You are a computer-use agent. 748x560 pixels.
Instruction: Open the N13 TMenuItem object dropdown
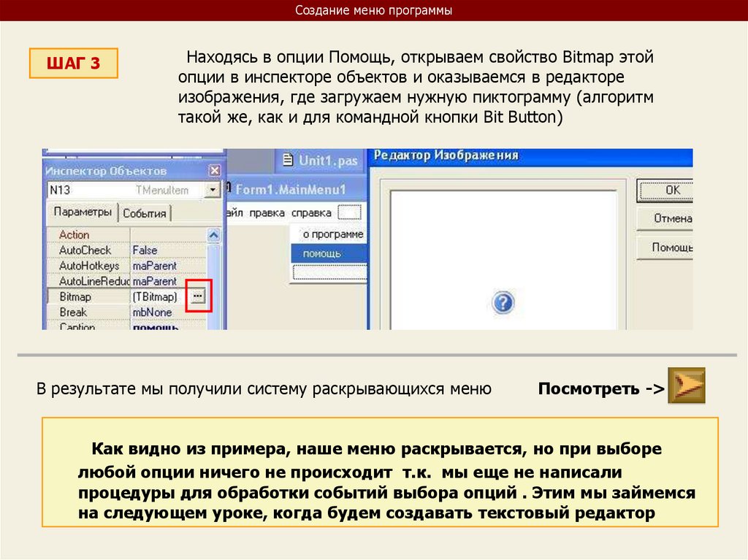pos(213,190)
